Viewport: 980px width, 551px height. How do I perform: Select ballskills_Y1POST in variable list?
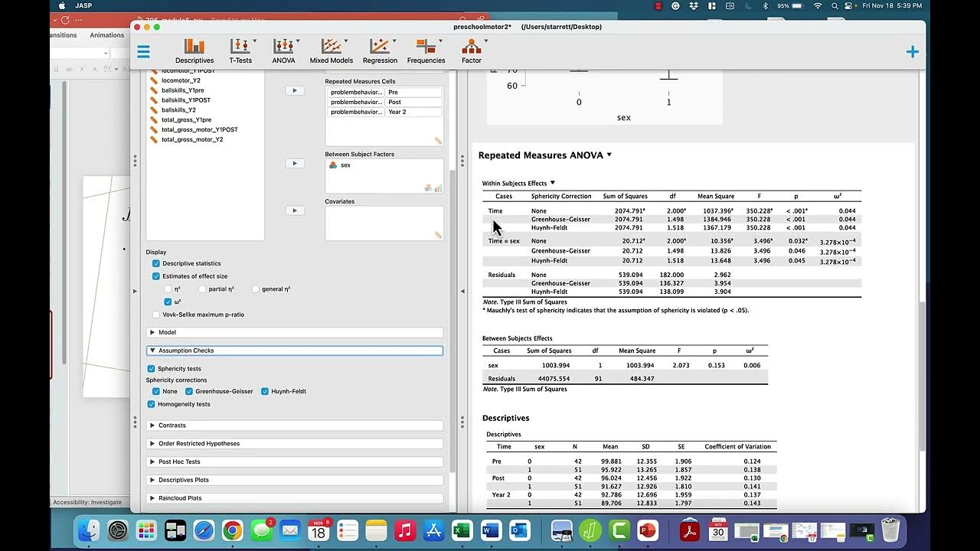[185, 100]
